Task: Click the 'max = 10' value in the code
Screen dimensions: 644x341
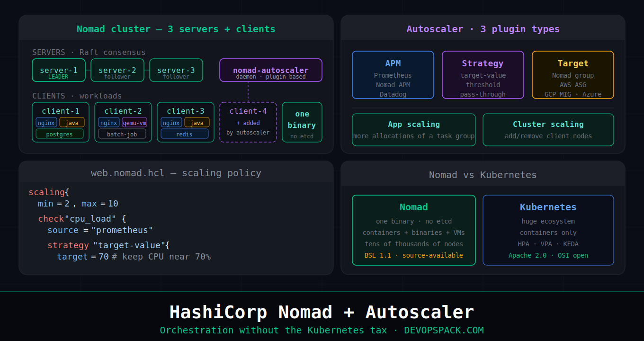Action: click(100, 204)
